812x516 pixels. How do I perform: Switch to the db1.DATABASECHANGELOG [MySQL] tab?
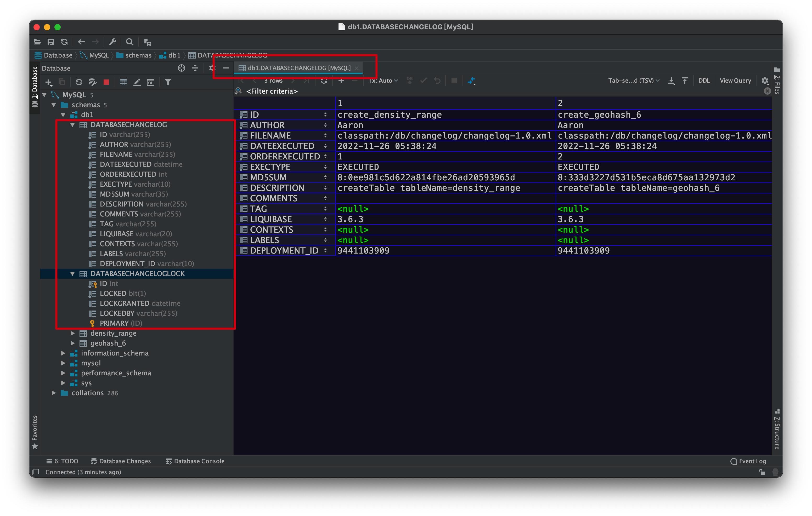click(299, 68)
